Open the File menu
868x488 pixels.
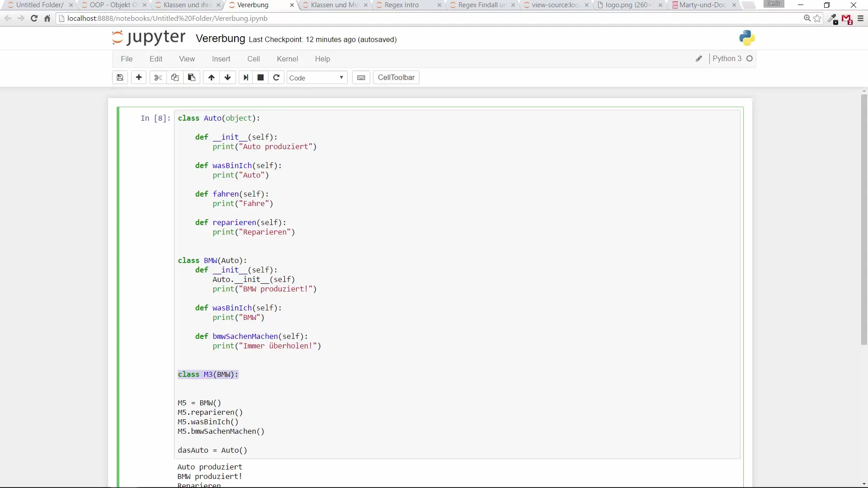[127, 59]
